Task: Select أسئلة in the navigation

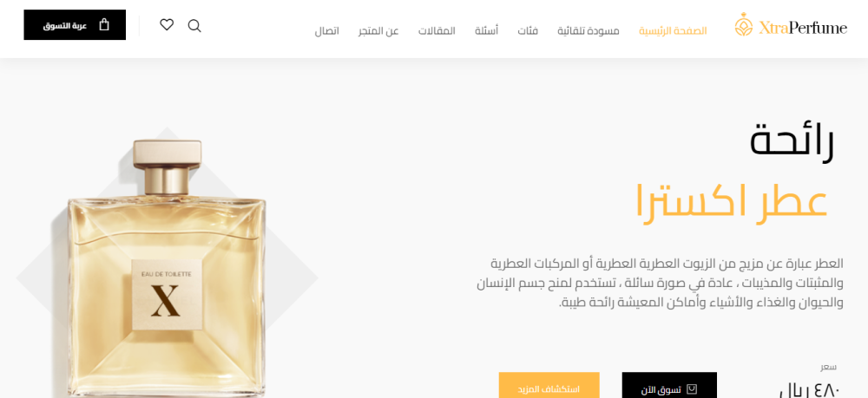Action: [487, 31]
